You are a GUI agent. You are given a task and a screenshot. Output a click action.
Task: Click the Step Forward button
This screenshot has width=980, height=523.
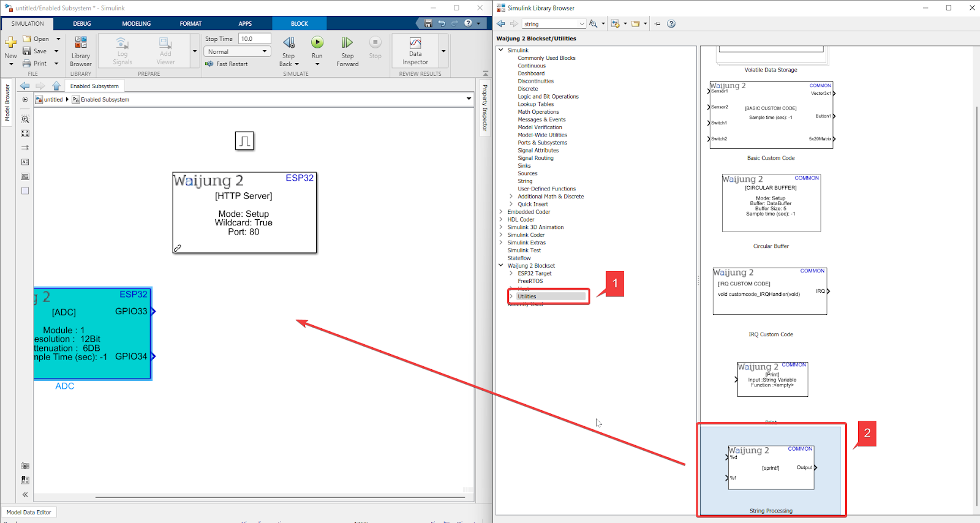pos(347,50)
